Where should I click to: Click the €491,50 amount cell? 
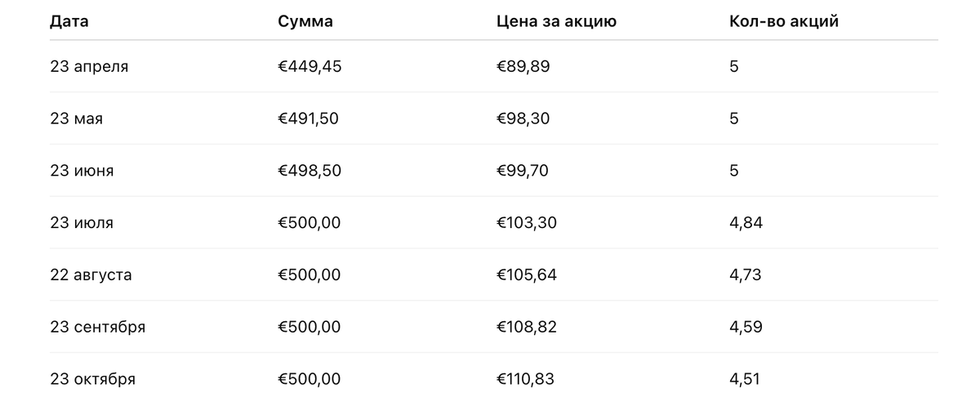click(x=308, y=119)
